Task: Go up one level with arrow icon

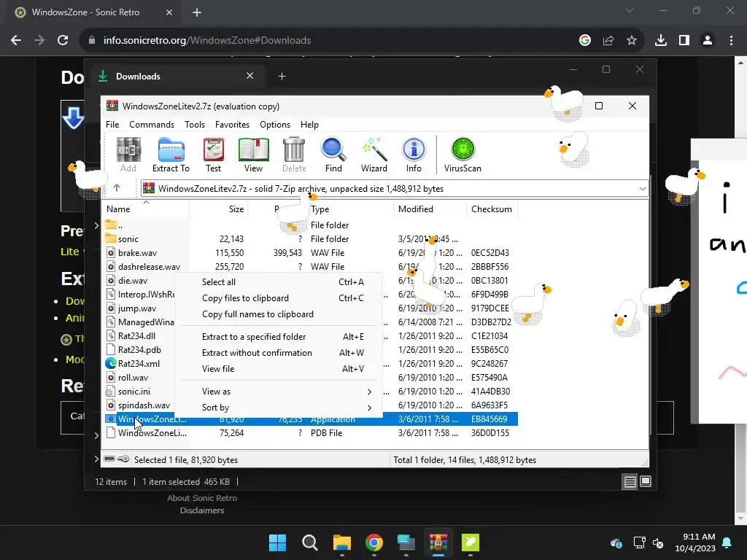Action: tap(117, 188)
